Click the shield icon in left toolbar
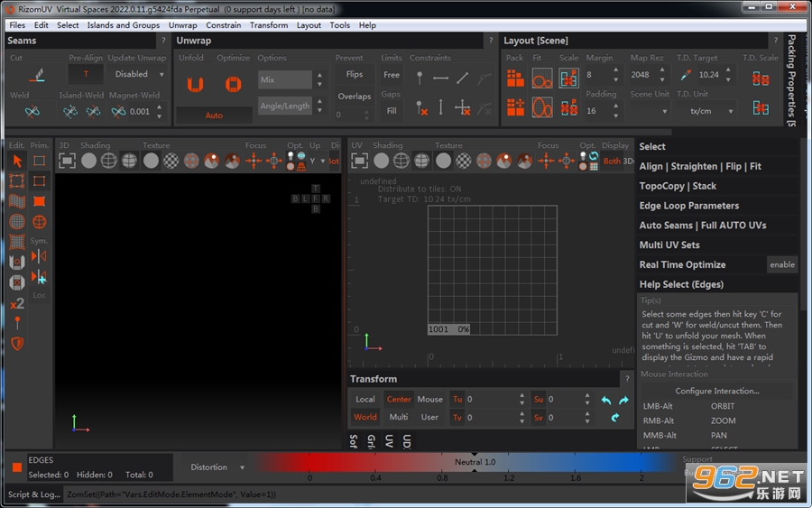The image size is (812, 508). 17,343
